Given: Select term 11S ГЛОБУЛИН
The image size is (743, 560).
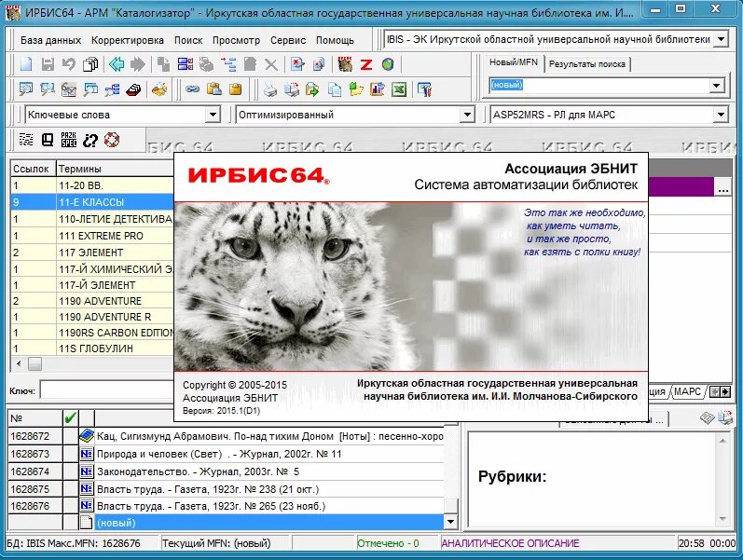Looking at the screenshot, I should click(x=92, y=348).
